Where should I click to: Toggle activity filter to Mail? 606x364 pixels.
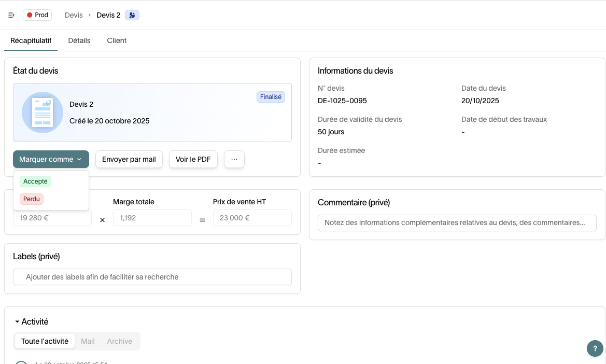pos(88,341)
